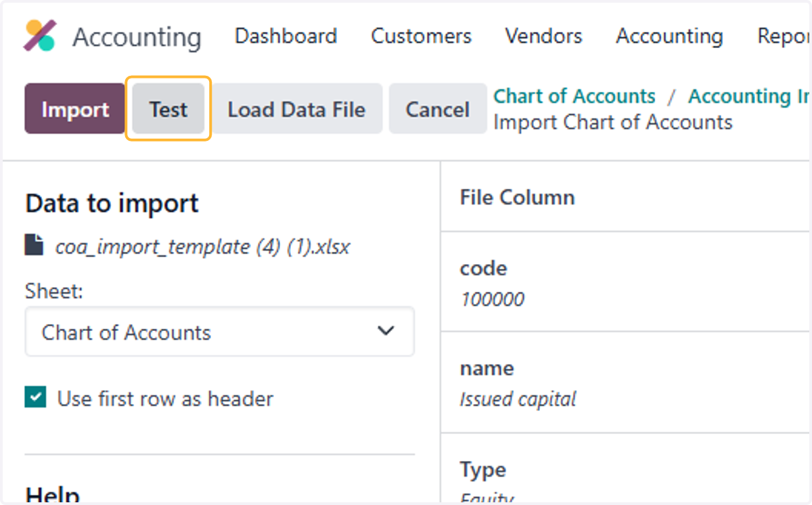Image resolution: width=812 pixels, height=505 pixels.
Task: Open the Sheet dropdown Chart of Accounts
Action: pos(219,332)
